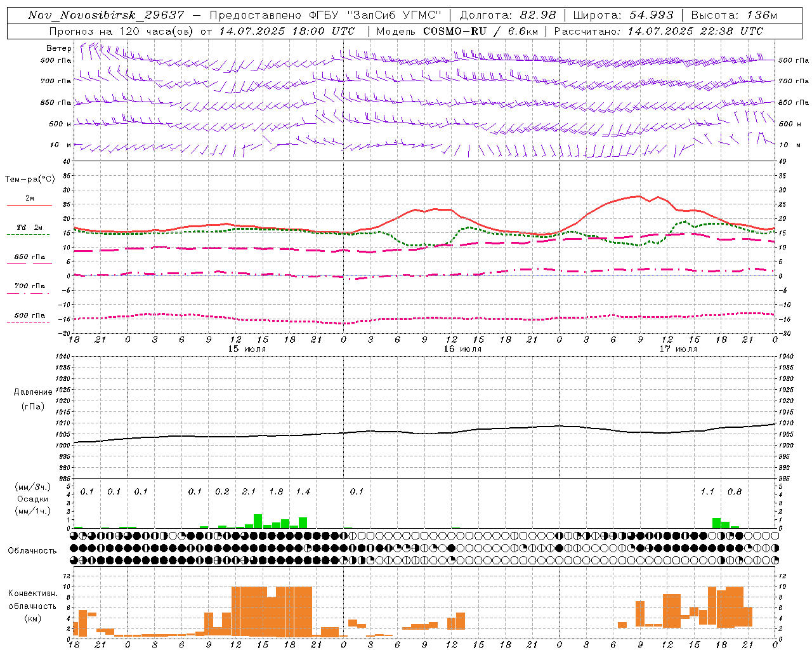Click the 17 июля date label

pyautogui.click(x=678, y=349)
